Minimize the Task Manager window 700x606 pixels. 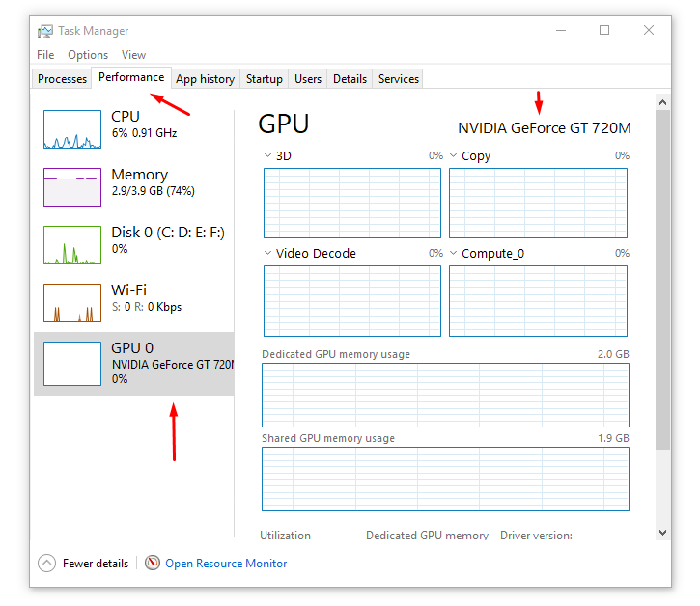point(561,30)
